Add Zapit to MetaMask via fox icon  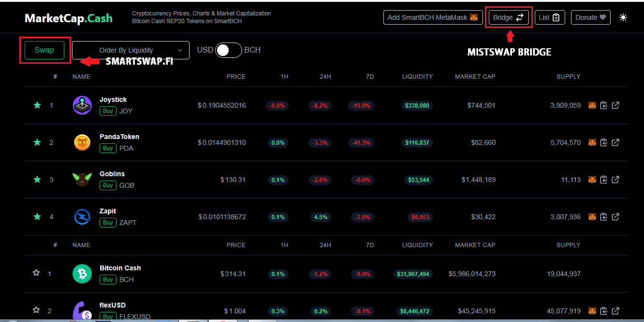(x=592, y=217)
